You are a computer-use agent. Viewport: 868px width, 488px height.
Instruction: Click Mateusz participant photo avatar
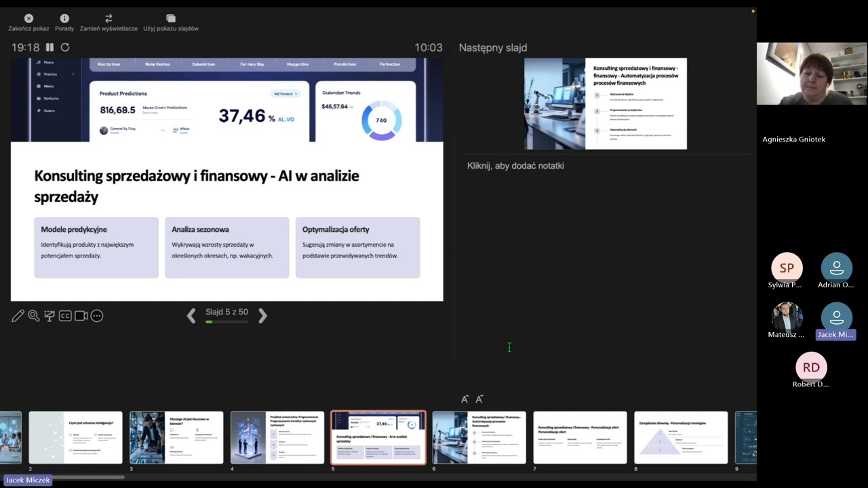coord(787,317)
